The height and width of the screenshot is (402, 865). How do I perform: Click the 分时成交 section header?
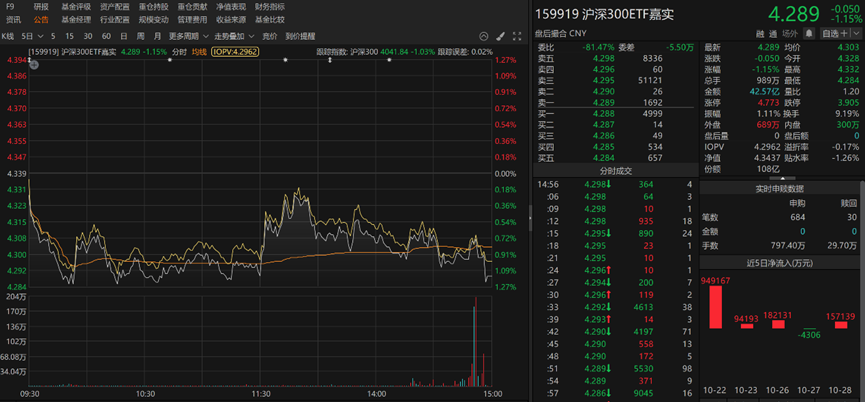click(615, 171)
